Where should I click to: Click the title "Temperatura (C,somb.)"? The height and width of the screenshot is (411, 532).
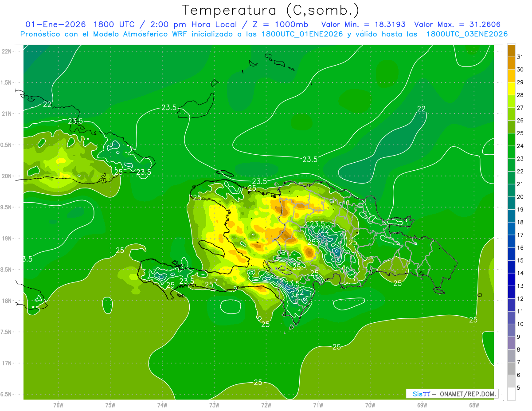pyautogui.click(x=270, y=10)
